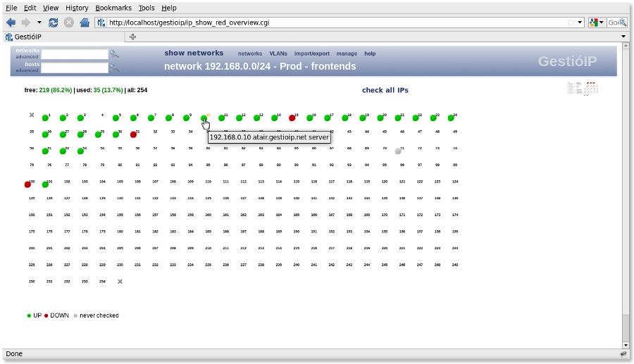This screenshot has height=364, width=634.
Task: Click the vertical scrollbar up arrow
Action: pos(626,47)
